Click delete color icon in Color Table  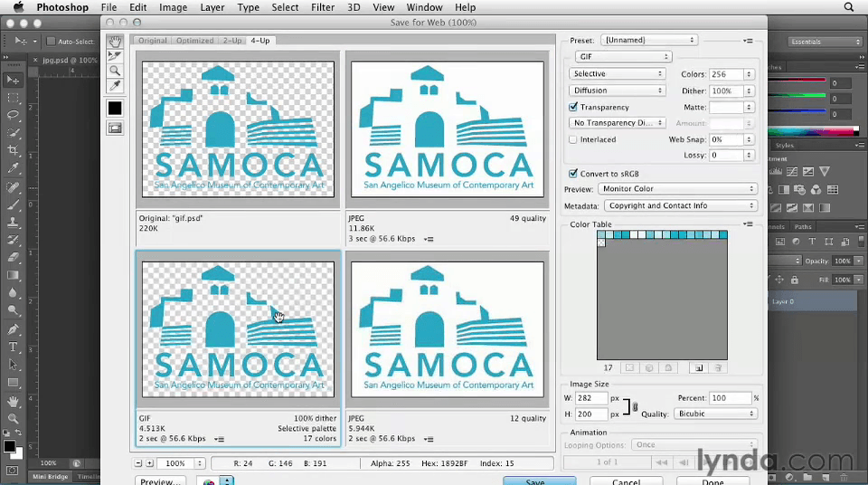click(x=718, y=368)
